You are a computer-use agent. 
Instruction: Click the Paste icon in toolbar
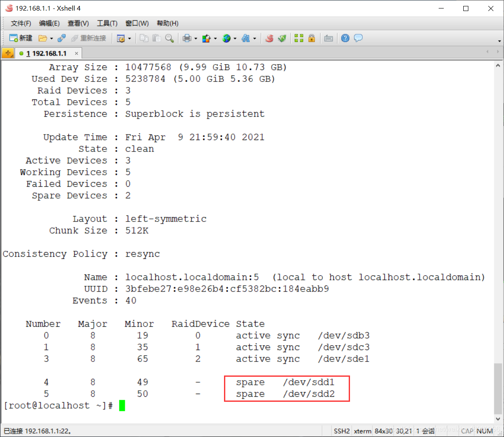(x=157, y=38)
